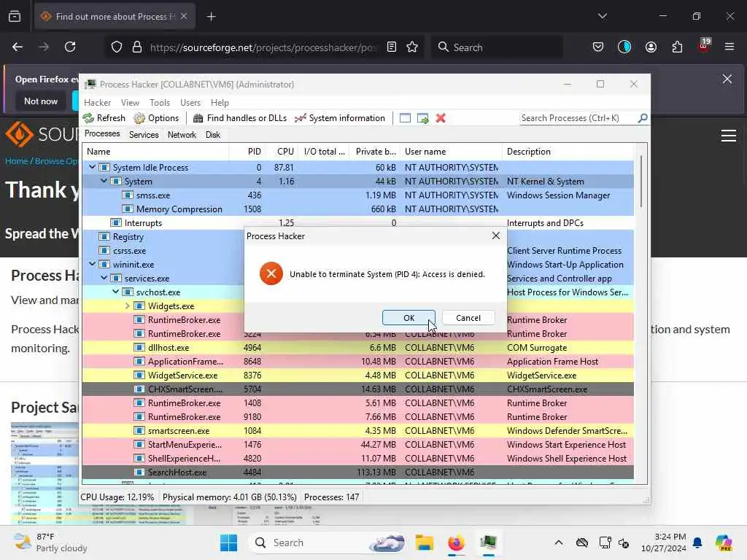Open Firefox tracking protection shield
This screenshot has width=747, height=560.
117,47
